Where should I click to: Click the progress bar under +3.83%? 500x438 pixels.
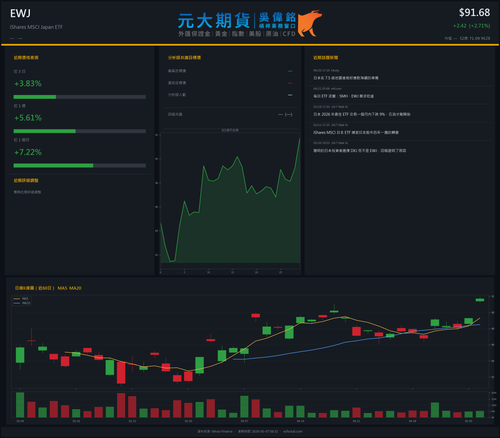tap(80, 97)
